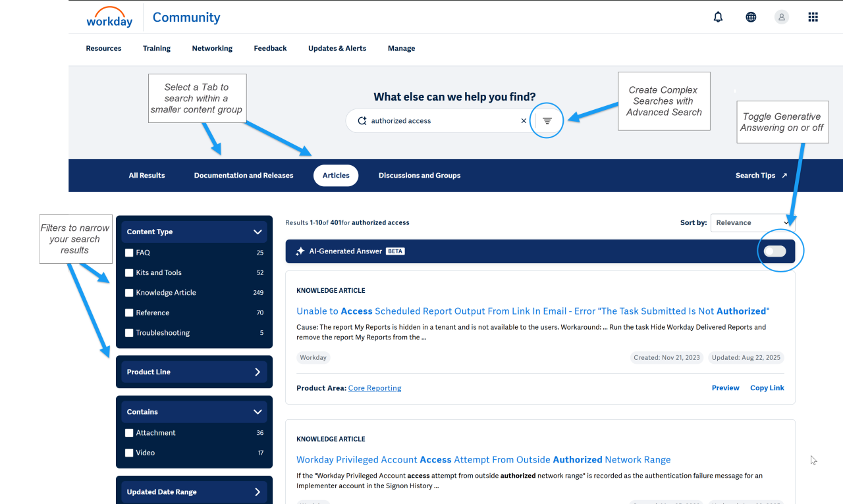Image resolution: width=843 pixels, height=504 pixels.
Task: Toggle the AI-Generated Answer switch
Action: [775, 251]
